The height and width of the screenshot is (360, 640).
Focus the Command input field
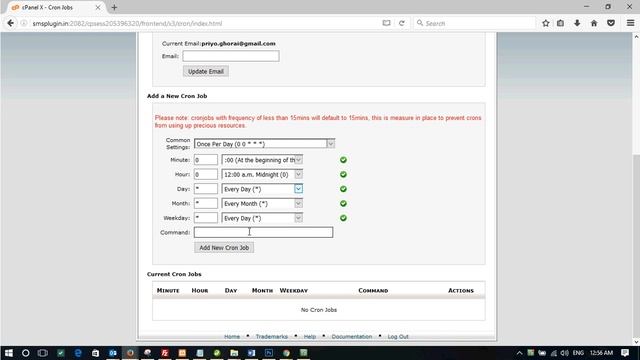(263, 232)
